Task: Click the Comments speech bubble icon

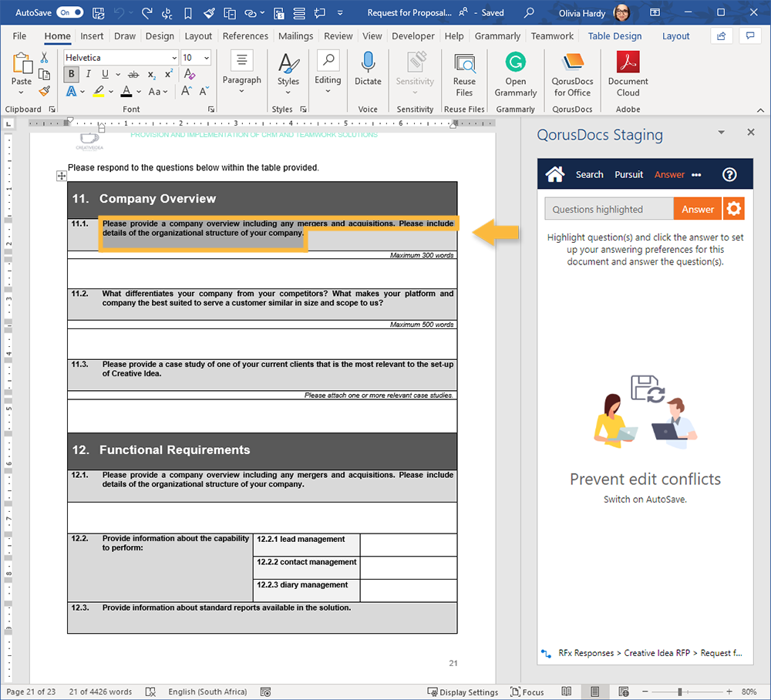Action: 750,36
